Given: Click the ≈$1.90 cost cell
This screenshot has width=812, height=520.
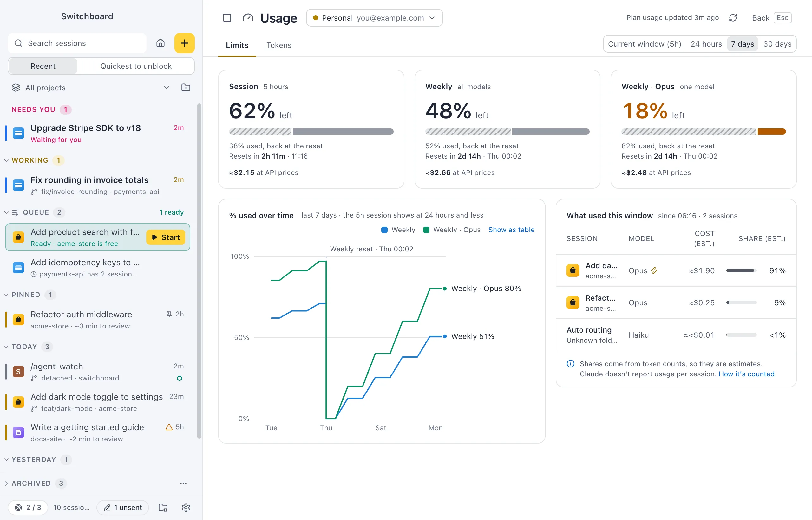Looking at the screenshot, I should click(x=702, y=270).
